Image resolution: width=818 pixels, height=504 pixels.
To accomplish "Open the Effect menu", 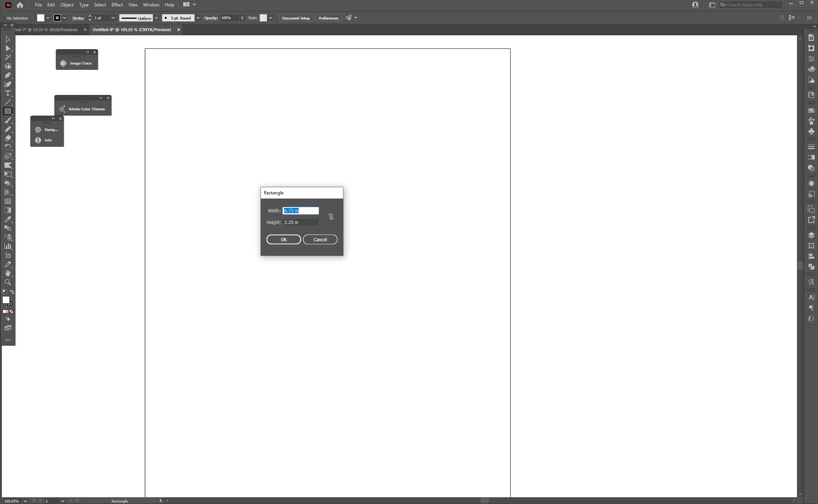I will pyautogui.click(x=117, y=5).
